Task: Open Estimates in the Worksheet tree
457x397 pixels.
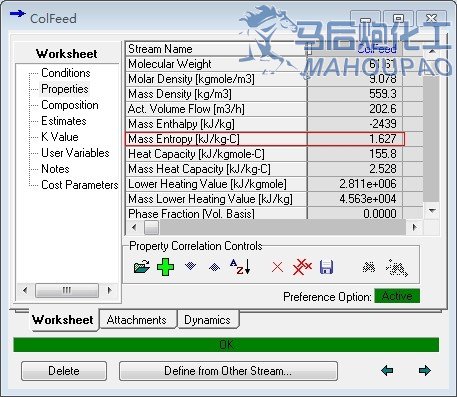Action: (64, 121)
